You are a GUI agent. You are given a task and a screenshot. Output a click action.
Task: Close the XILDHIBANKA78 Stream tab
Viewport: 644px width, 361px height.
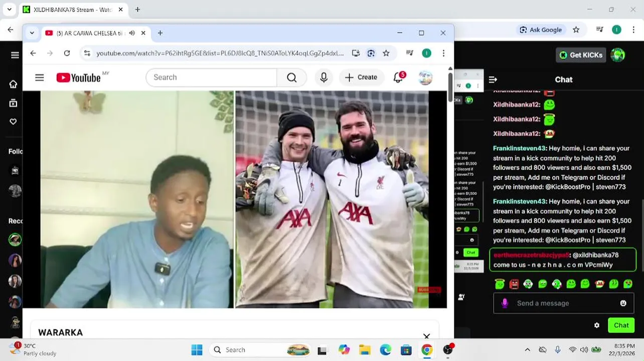point(121,10)
